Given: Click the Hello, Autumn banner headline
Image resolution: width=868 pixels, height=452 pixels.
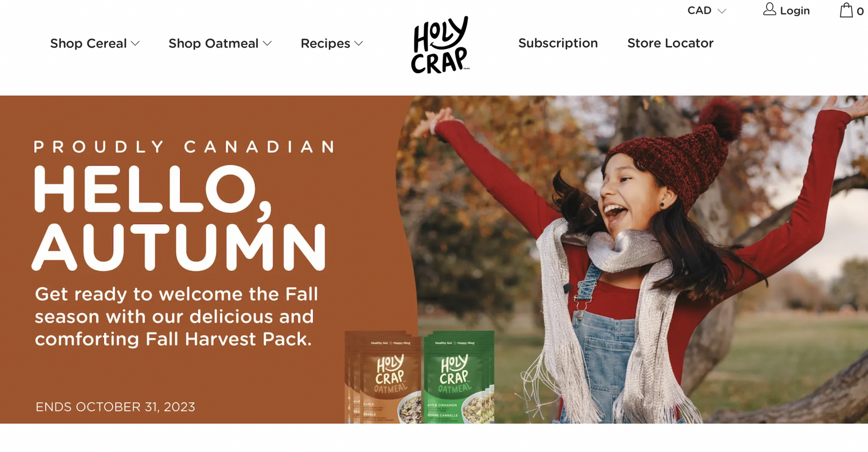Looking at the screenshot, I should tap(179, 218).
